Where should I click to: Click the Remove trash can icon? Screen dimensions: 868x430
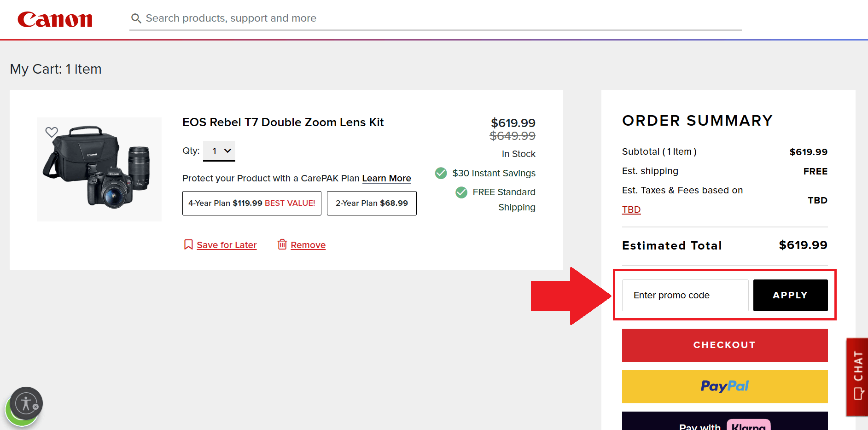(x=282, y=244)
